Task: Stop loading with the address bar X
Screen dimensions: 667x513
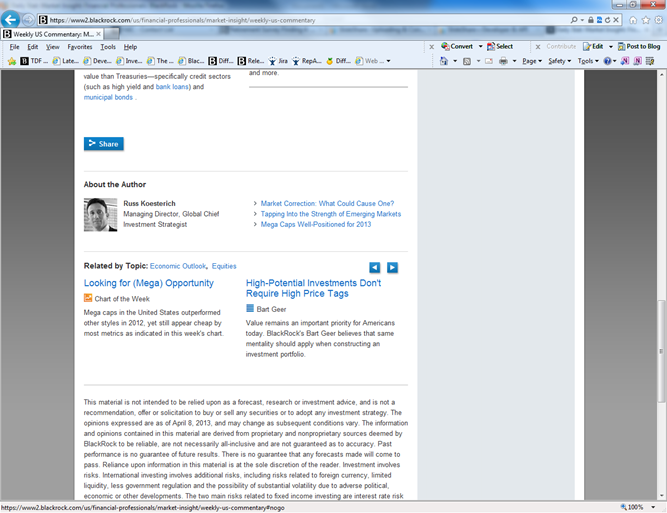Action: (616, 20)
